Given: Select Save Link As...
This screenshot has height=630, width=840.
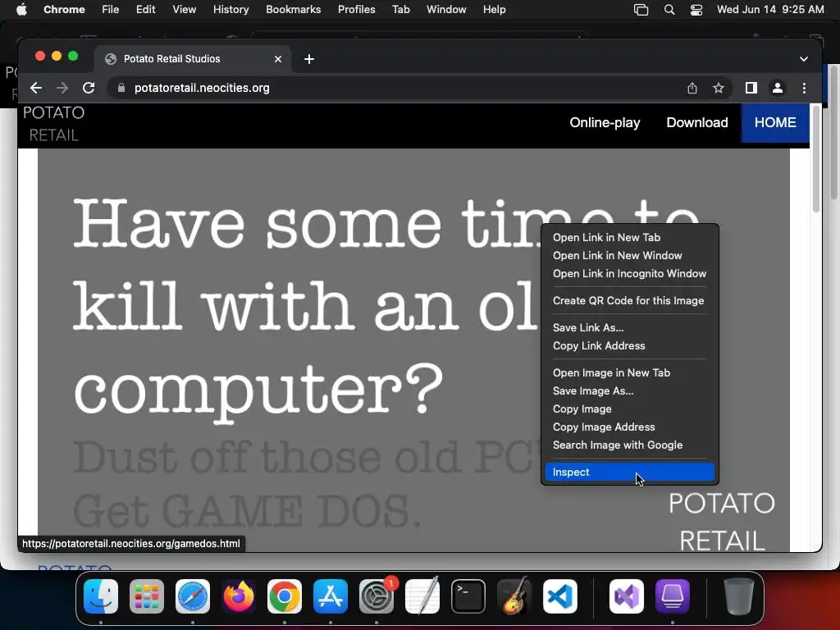Looking at the screenshot, I should (x=629, y=328).
